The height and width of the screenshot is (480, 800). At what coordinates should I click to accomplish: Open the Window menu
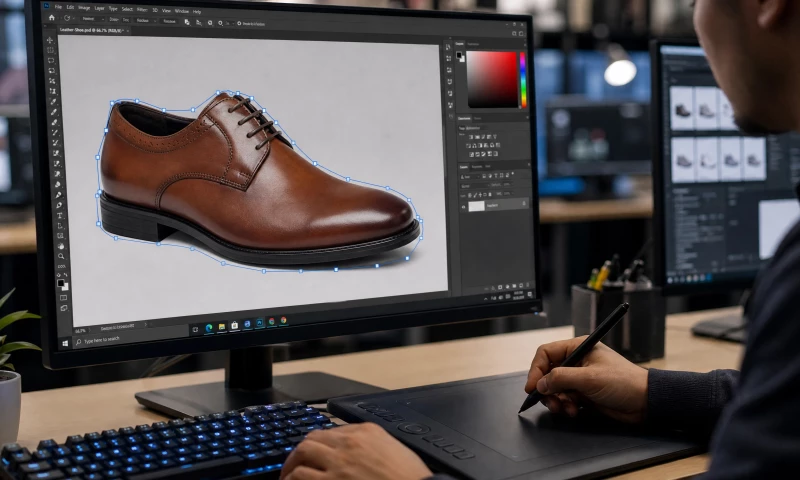point(182,11)
